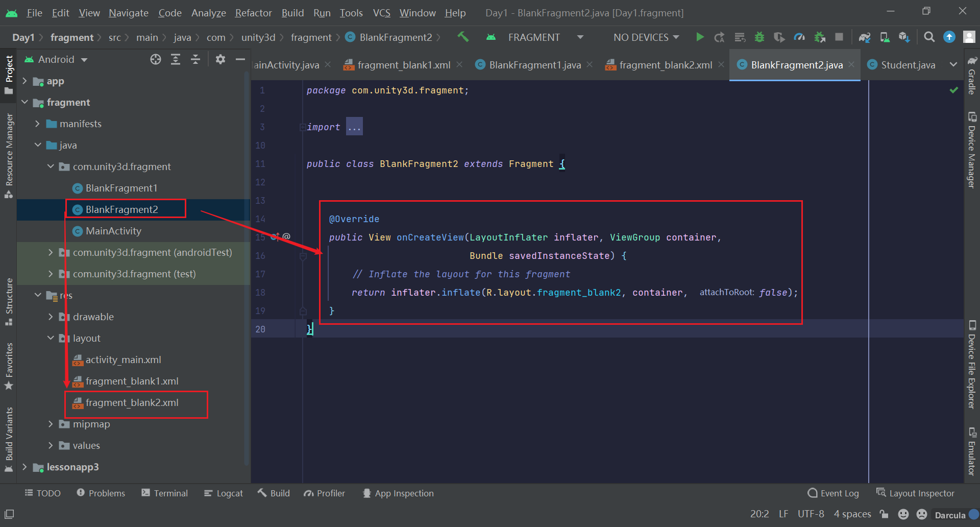Open the Analyze menu

tap(208, 13)
